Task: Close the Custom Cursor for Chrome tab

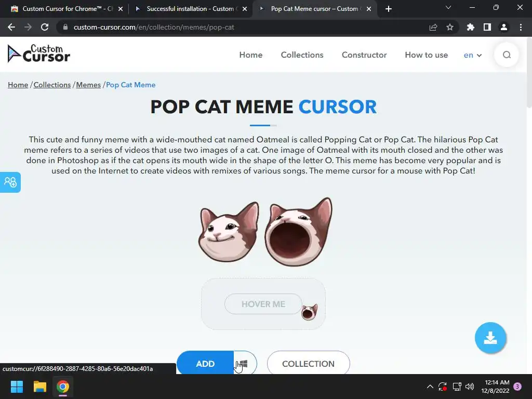Action: coord(121,9)
